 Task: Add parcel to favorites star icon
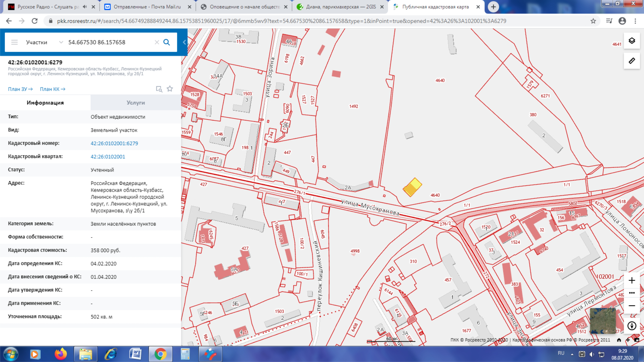[170, 89]
